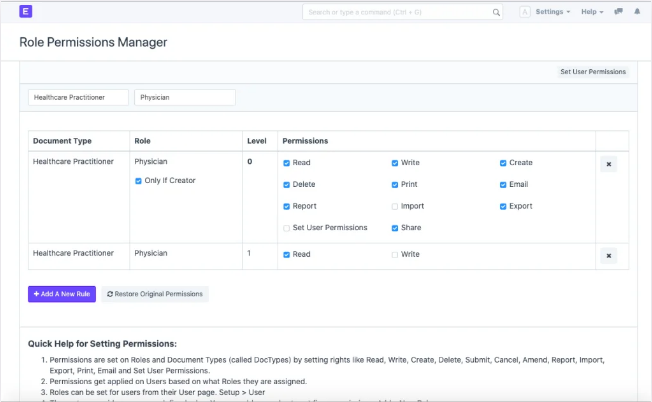Enable Set User Permissions checkbox
Viewport: 652px width, 402px height.
point(287,228)
